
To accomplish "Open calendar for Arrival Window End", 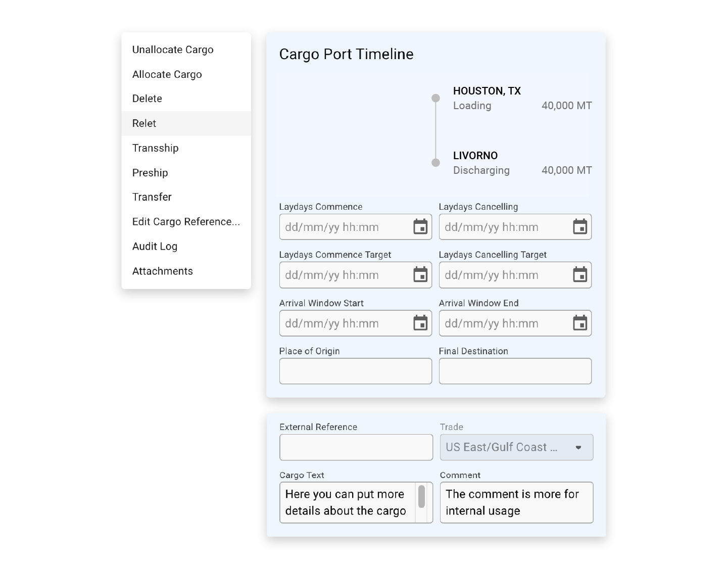I will [580, 323].
